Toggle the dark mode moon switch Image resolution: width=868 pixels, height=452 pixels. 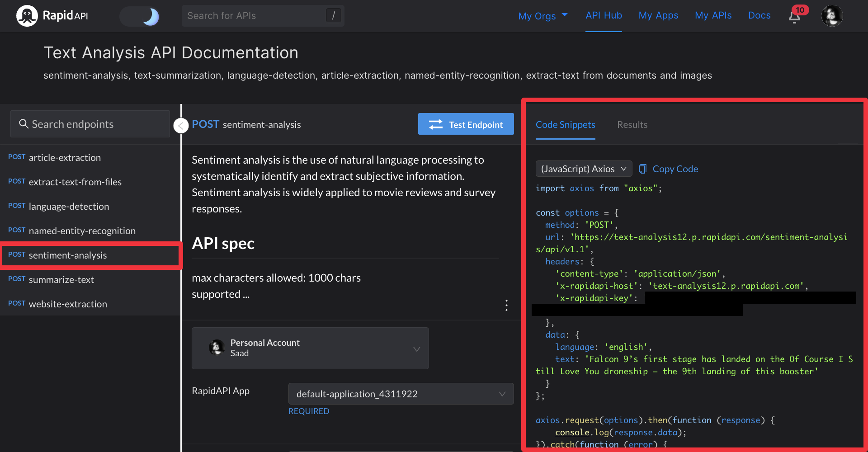click(140, 16)
